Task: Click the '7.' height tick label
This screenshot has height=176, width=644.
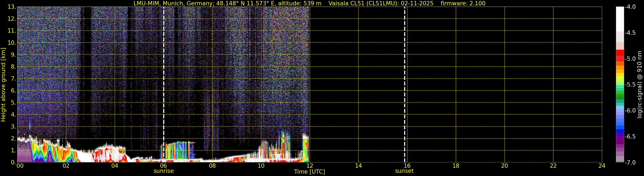Action: [x=13, y=79]
